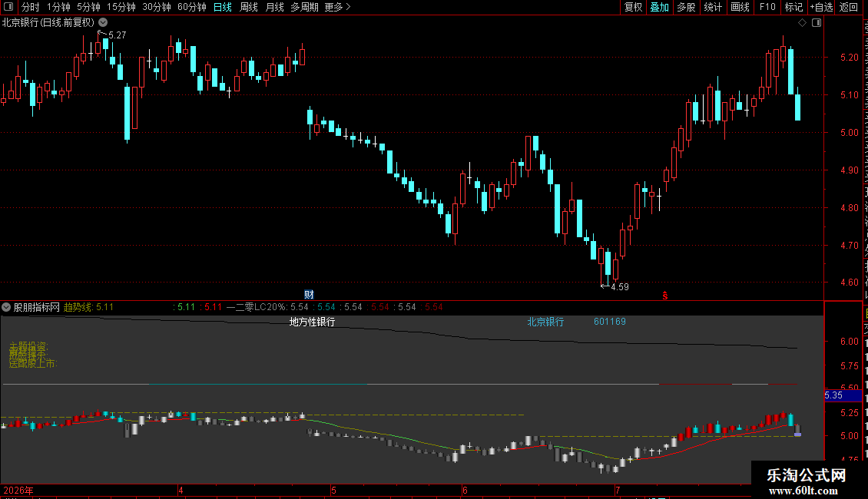868x499 pixels.
Task: Select the 5分钟 period
Action: pos(88,7)
